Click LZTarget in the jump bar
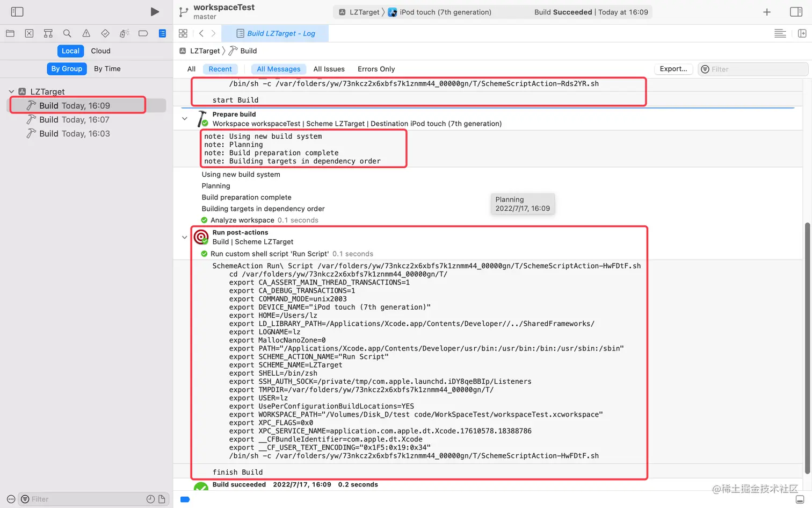This screenshot has height=508, width=812. click(200, 51)
